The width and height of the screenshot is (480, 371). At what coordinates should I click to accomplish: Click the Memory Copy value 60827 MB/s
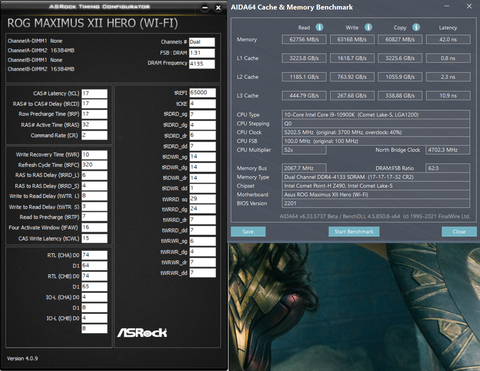(400, 39)
